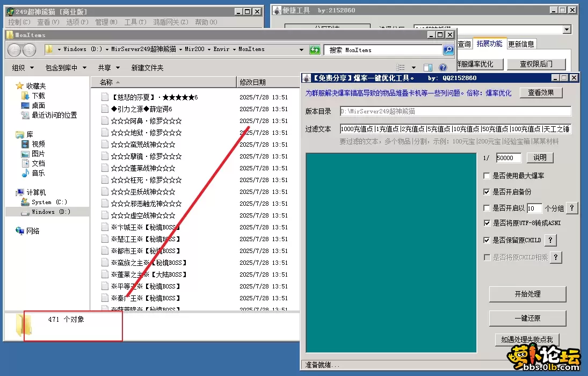The height and width of the screenshot is (376, 588).
Task: Select the 收藏夹 star icon
Action: pyautogui.click(x=19, y=86)
